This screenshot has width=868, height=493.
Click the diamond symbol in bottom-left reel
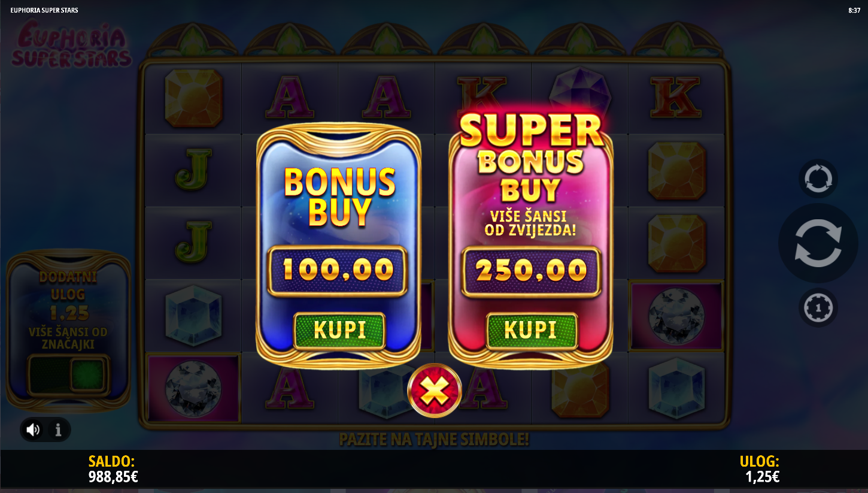(x=193, y=387)
